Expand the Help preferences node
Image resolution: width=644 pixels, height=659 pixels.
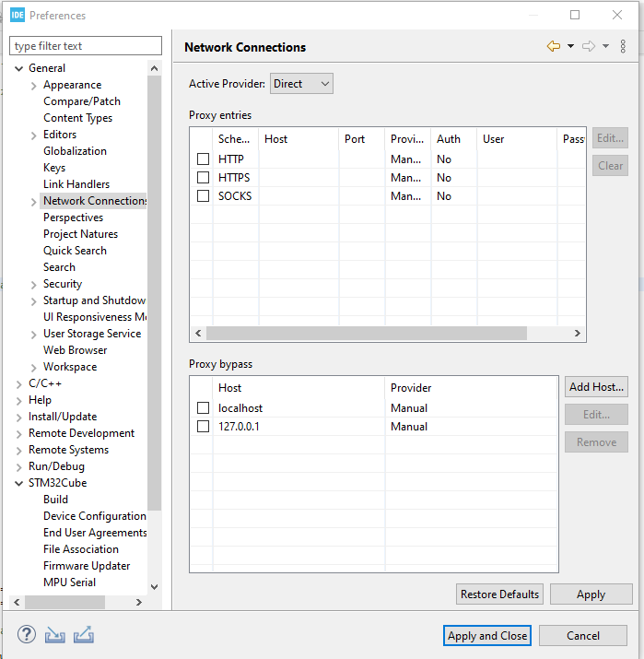[19, 401]
